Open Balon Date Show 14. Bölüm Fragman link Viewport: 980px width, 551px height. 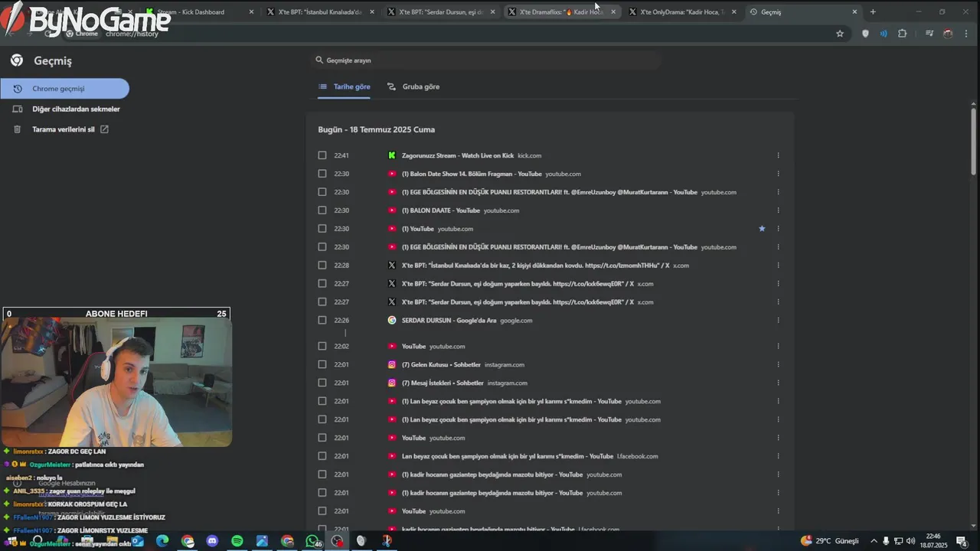coord(472,174)
